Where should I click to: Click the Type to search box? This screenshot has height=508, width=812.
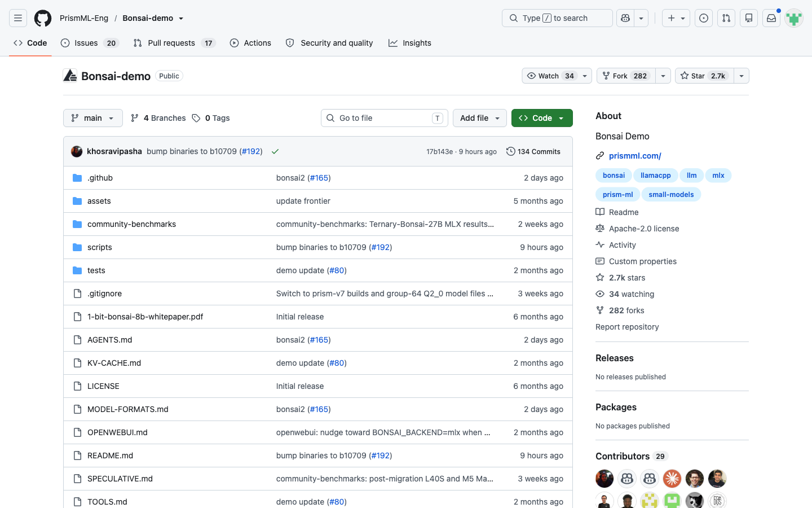(557, 18)
